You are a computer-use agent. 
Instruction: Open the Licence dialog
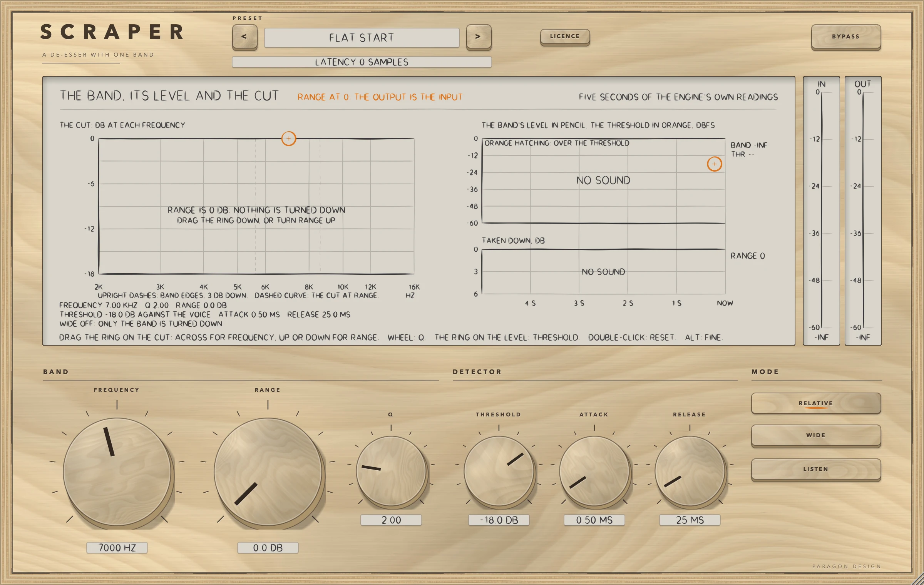565,37
